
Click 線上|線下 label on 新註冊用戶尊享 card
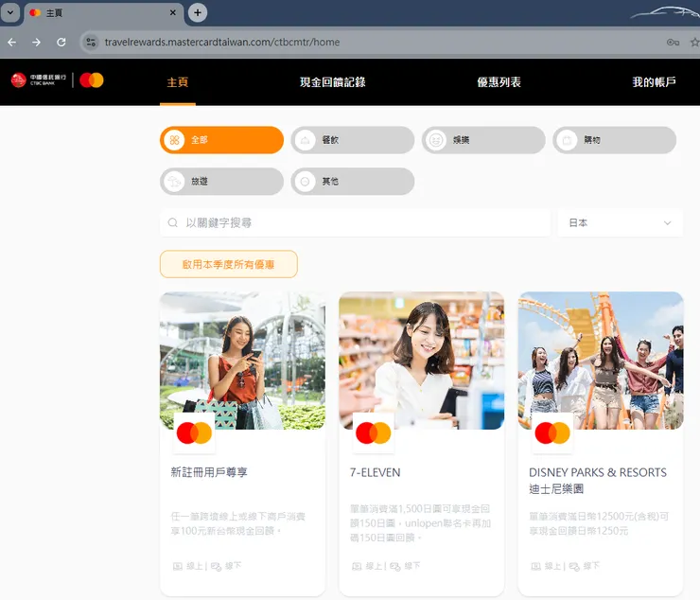207,566
